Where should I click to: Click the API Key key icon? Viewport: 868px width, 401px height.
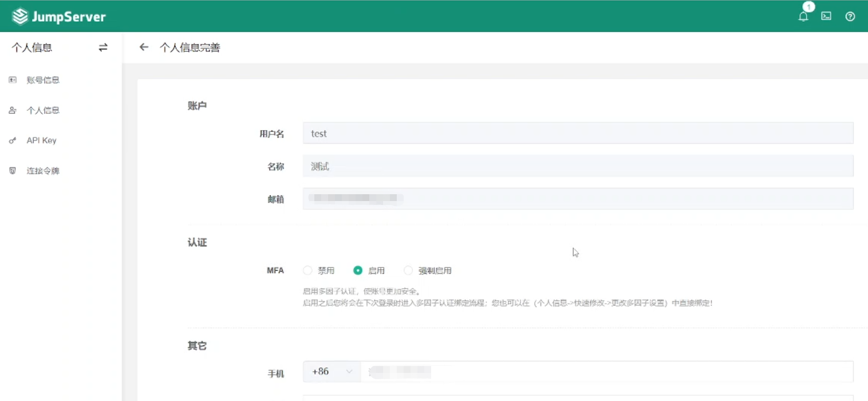[13, 141]
